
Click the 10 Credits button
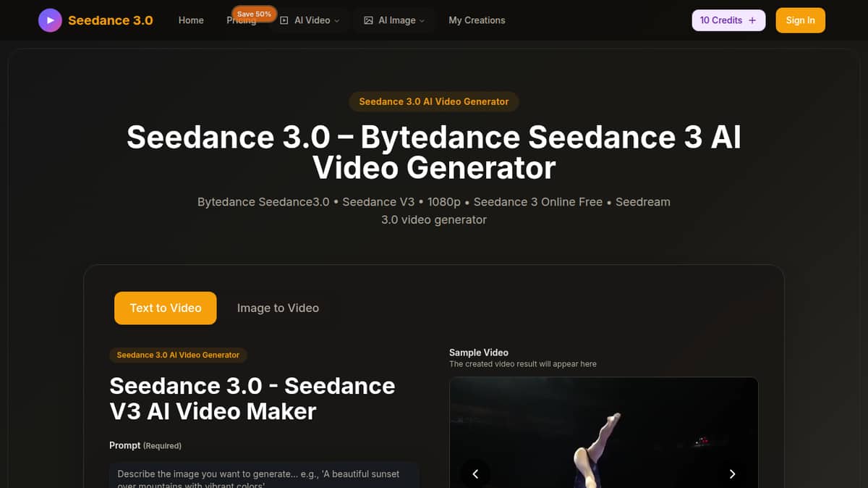[x=728, y=20]
